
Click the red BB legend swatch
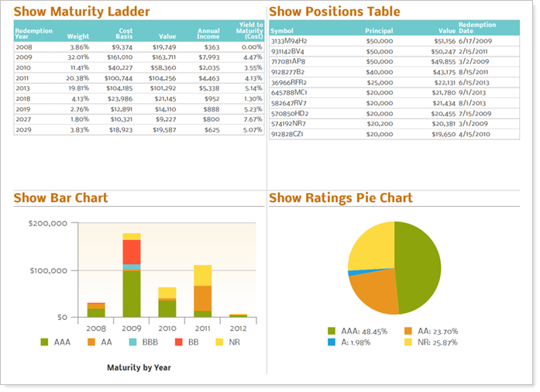click(177, 342)
